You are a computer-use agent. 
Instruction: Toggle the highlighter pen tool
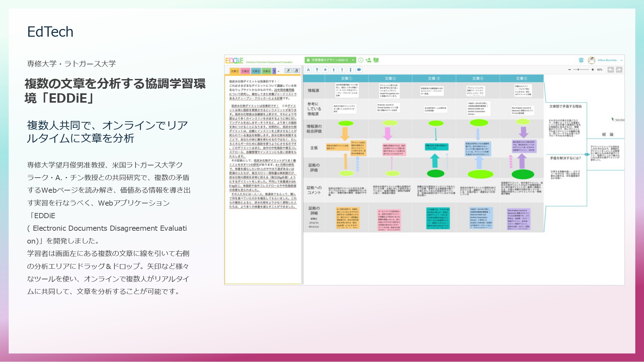coord(289,71)
